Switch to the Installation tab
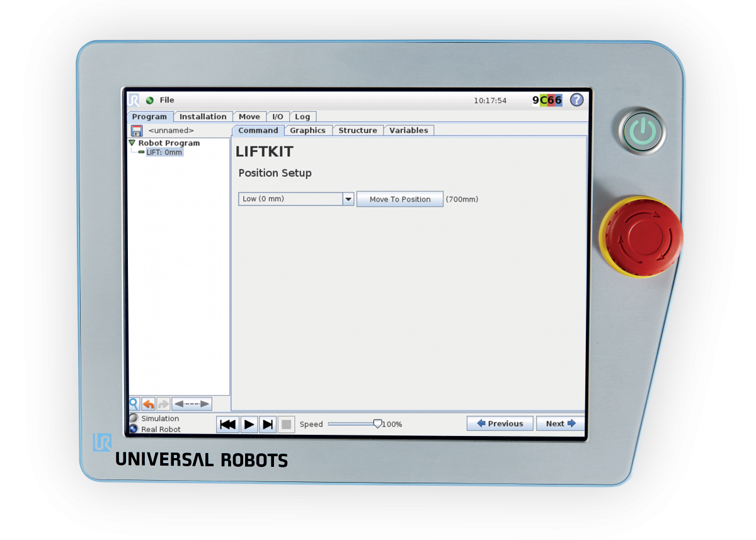Screen dimensions: 756x540 (203, 117)
